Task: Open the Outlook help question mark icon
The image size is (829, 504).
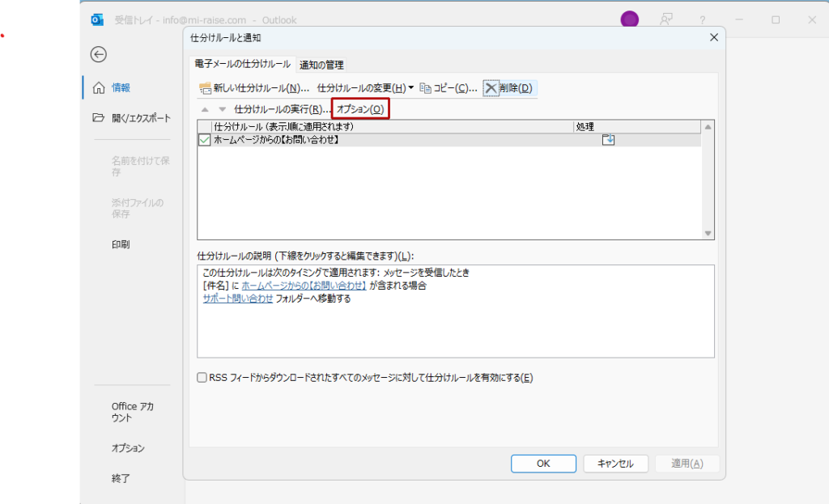Action: point(702,20)
